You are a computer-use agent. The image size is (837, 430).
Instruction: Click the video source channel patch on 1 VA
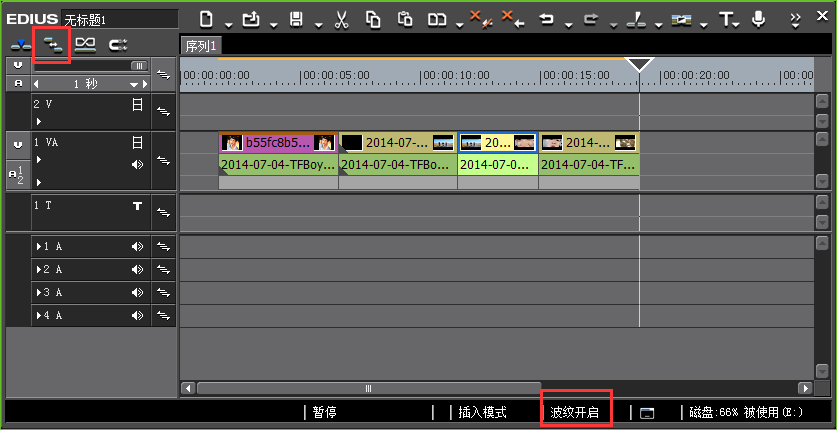[18, 145]
